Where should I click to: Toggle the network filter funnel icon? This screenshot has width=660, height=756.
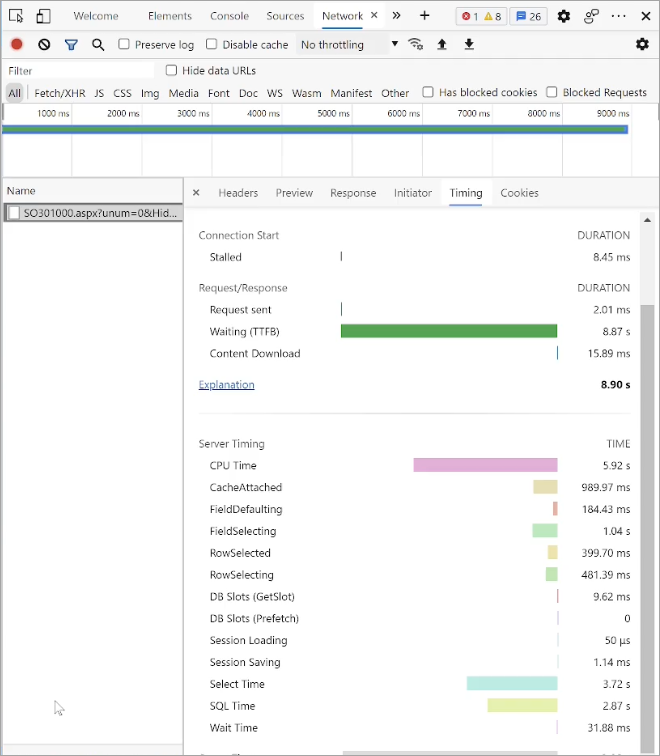(71, 44)
